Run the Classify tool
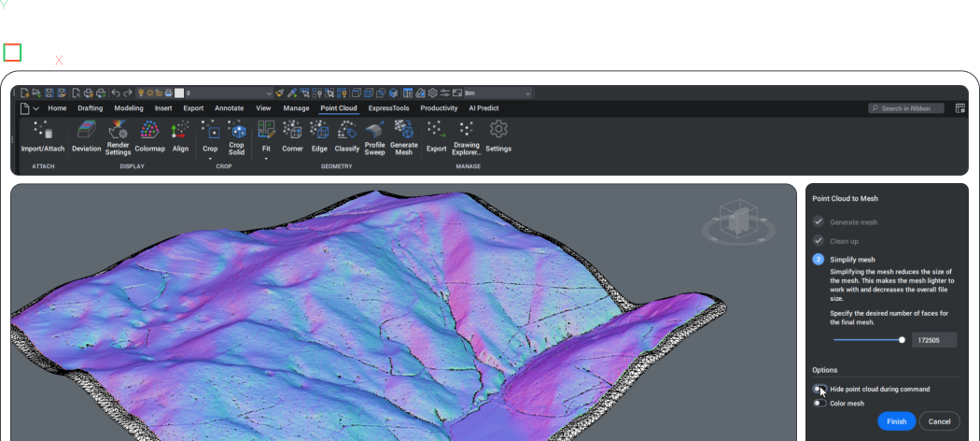The height and width of the screenshot is (441, 980). click(x=347, y=137)
